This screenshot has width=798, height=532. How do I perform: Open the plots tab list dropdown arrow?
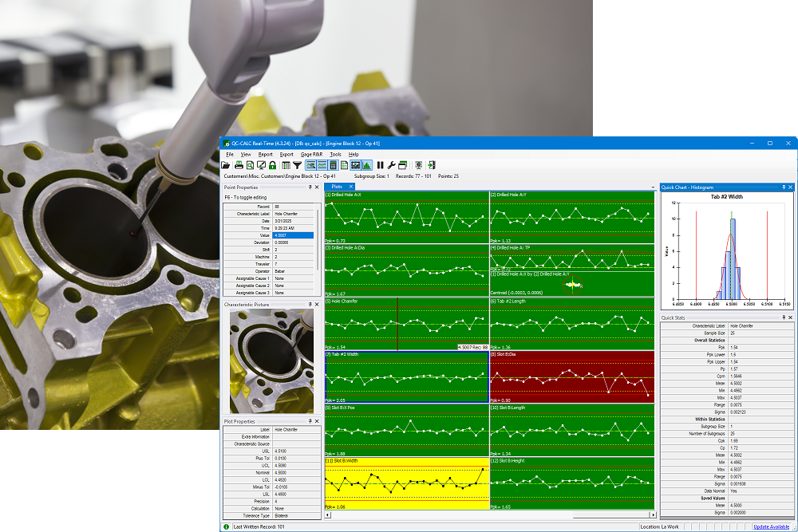click(652, 187)
